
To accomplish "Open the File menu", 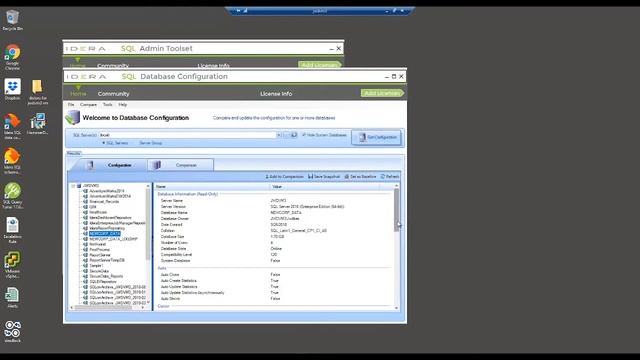I will [x=71, y=105].
